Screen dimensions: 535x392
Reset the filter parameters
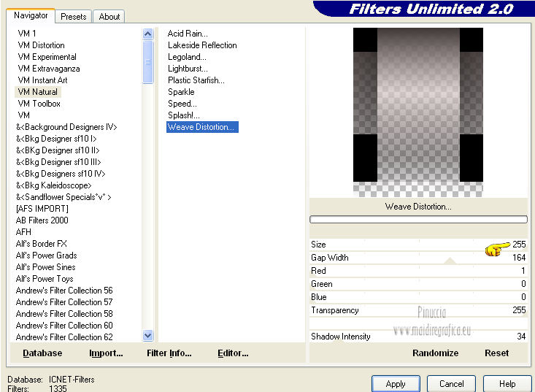pyautogui.click(x=497, y=353)
